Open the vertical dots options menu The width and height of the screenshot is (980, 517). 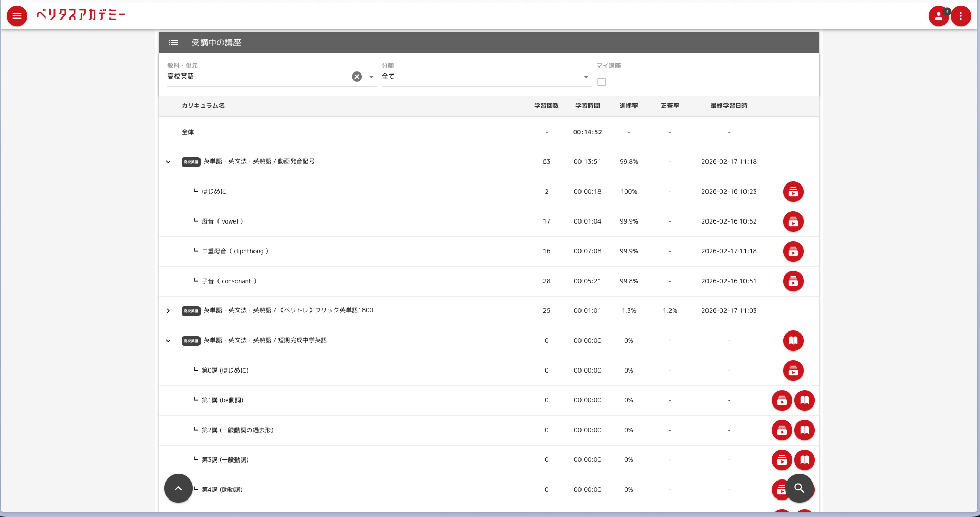[960, 16]
